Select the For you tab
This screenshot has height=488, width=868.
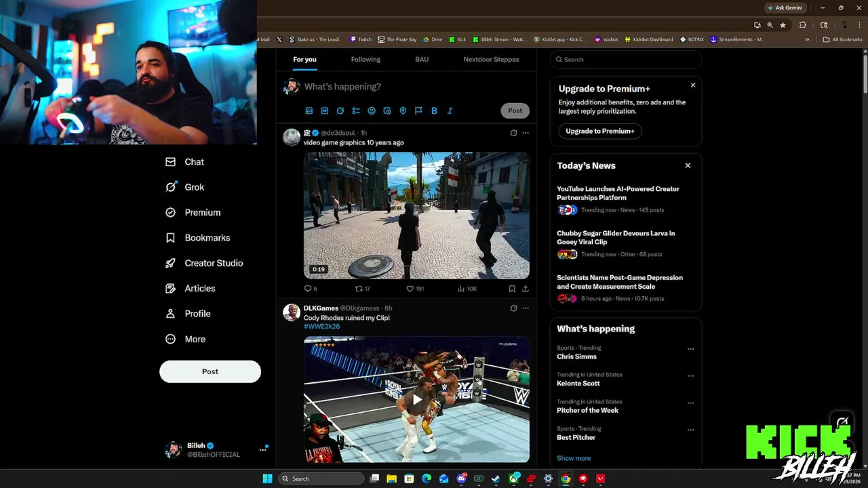tap(304, 60)
